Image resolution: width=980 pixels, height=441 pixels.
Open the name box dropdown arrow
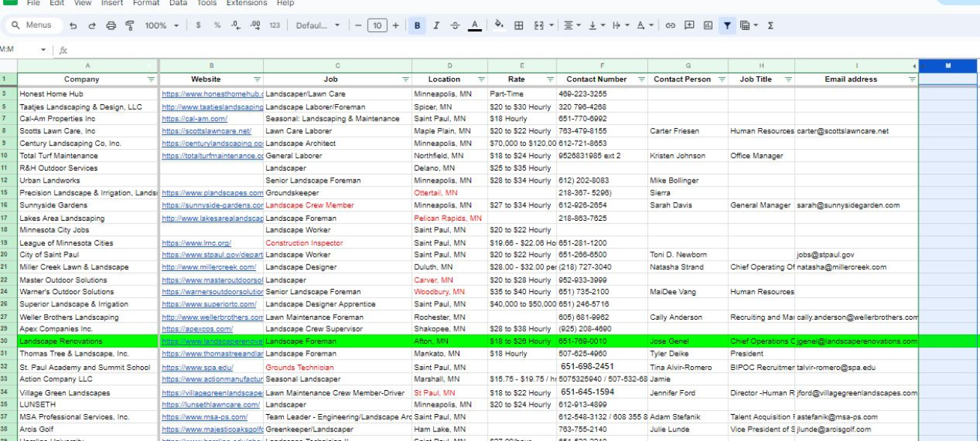(43, 50)
